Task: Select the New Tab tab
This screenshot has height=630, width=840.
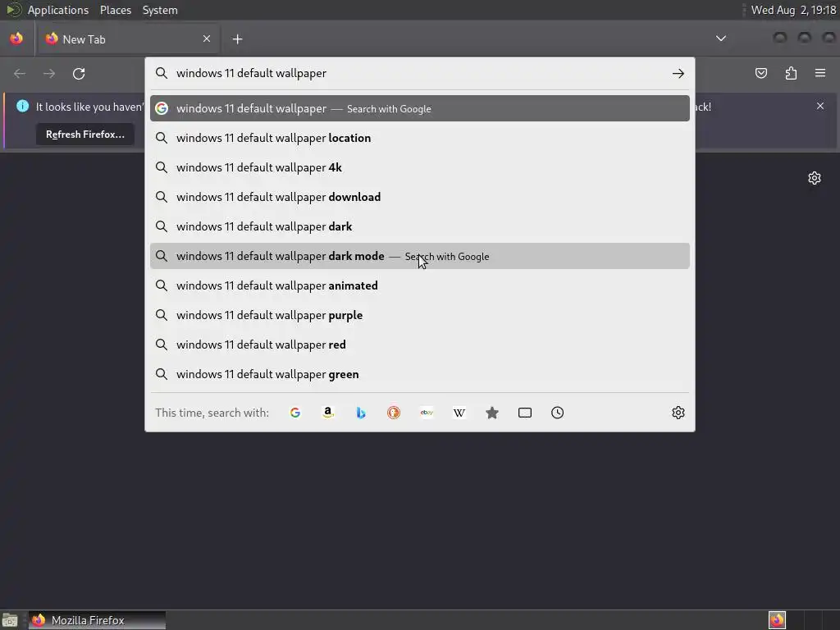Action: coord(129,39)
